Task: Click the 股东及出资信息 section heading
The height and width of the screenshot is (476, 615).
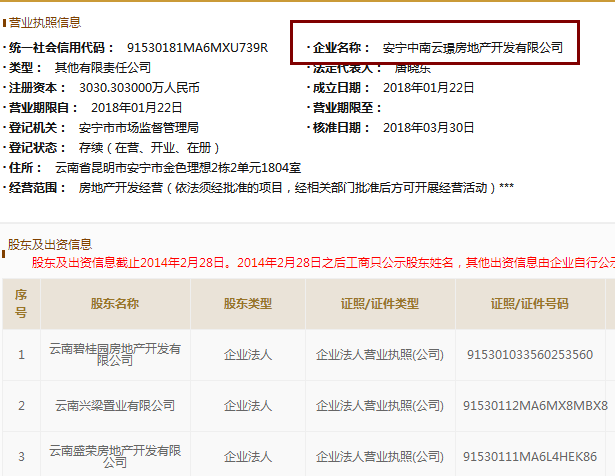Action: [x=50, y=244]
